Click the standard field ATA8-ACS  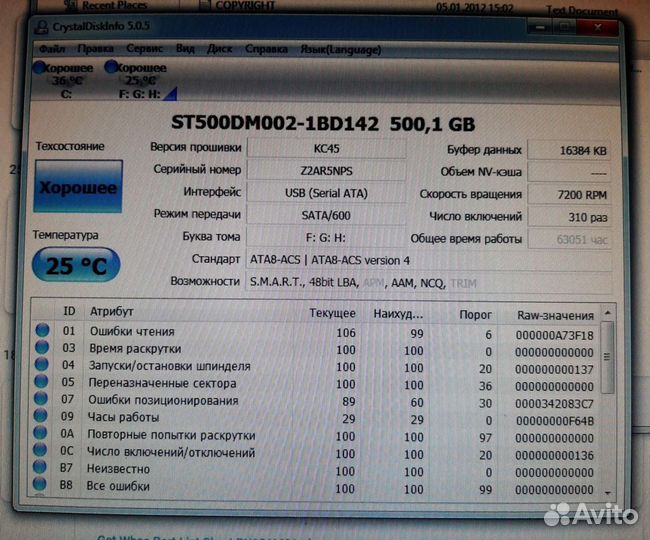pos(429,260)
